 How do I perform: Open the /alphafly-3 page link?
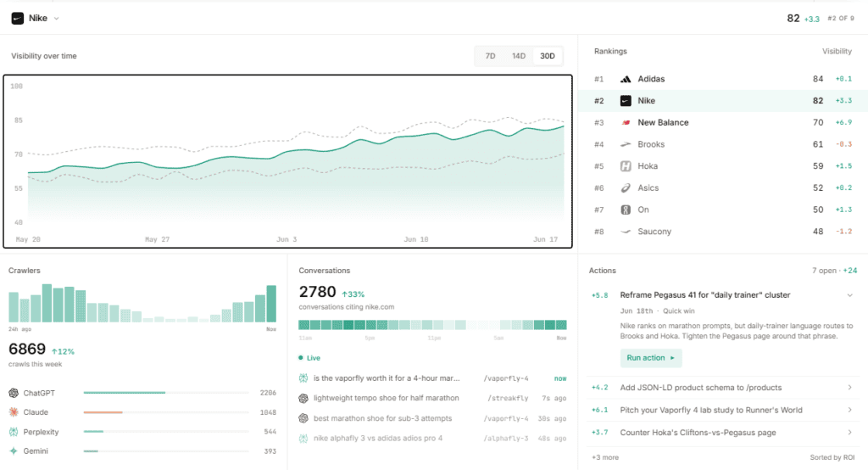(506, 439)
